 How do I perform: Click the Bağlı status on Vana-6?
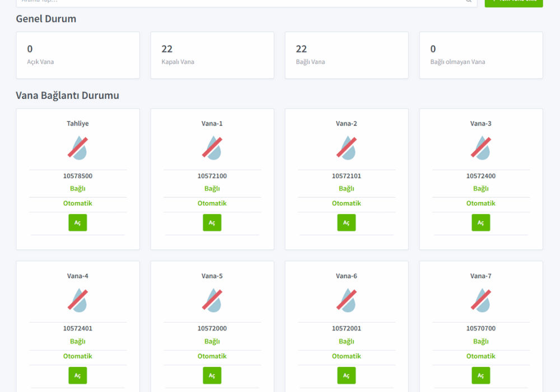pos(347,341)
